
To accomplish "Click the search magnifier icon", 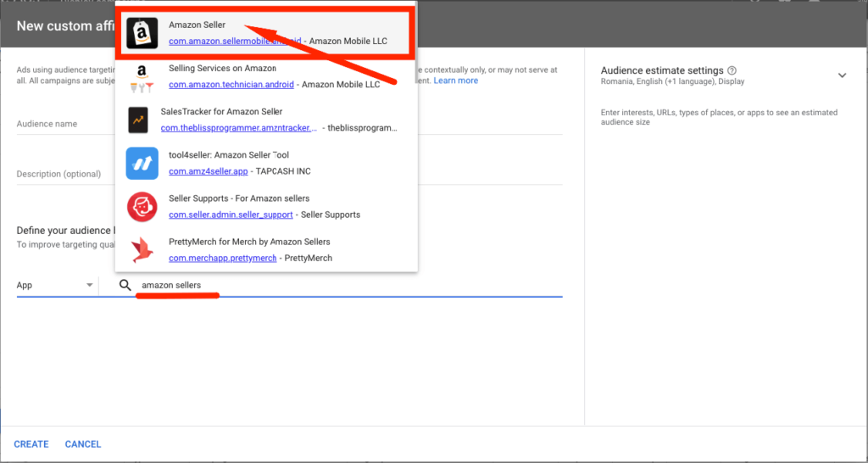I will [x=125, y=286].
